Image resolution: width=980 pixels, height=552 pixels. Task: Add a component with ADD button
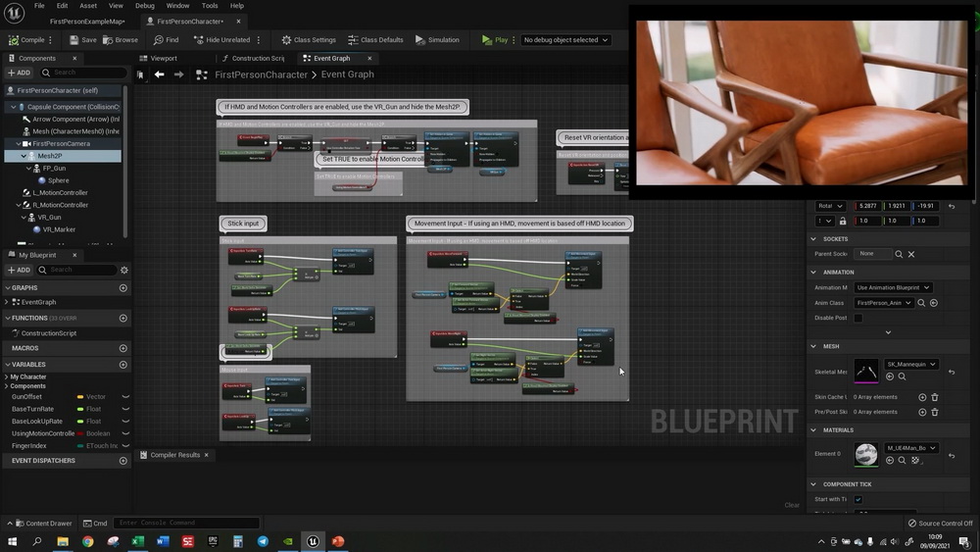point(19,73)
